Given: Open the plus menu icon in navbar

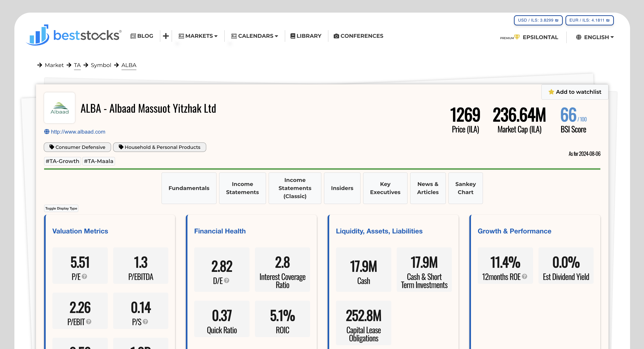Looking at the screenshot, I should (166, 36).
